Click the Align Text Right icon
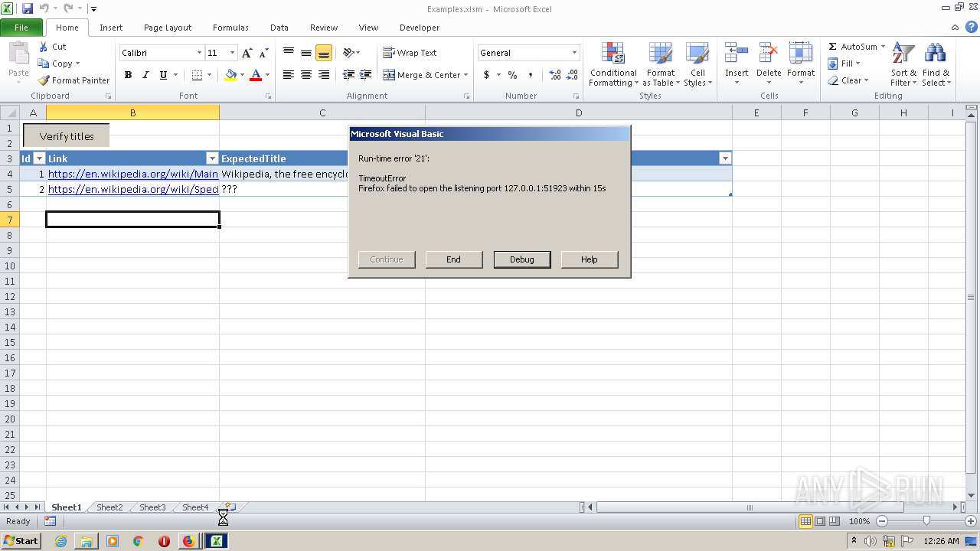Viewport: 980px width, 551px height. click(324, 75)
